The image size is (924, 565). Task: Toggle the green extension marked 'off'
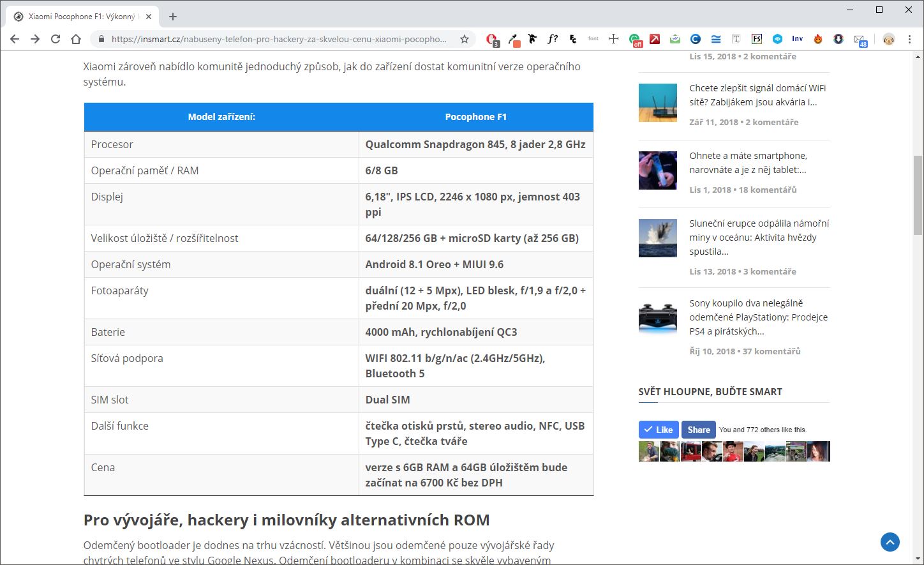635,40
